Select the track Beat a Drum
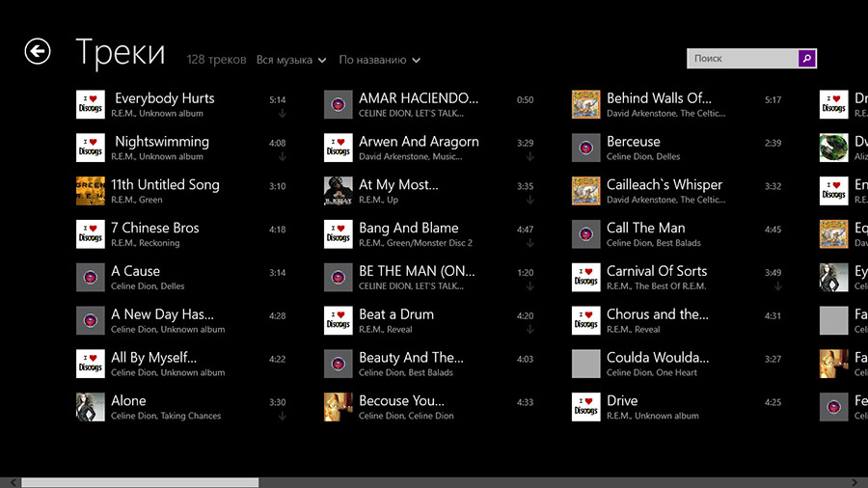This screenshot has width=868, height=488. 430,320
